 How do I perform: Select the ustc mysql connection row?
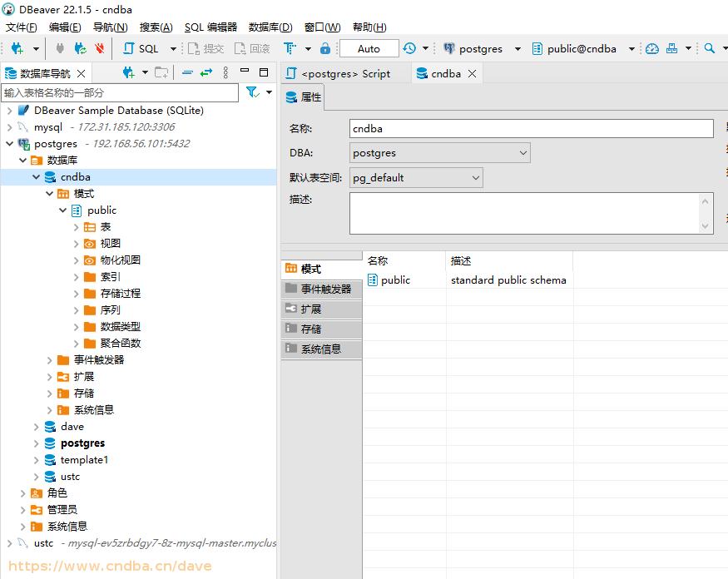(146, 542)
